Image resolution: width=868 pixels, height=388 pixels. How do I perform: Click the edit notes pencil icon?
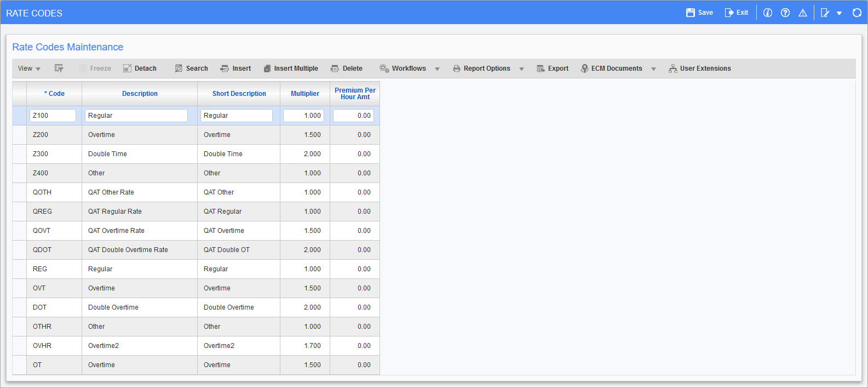825,13
